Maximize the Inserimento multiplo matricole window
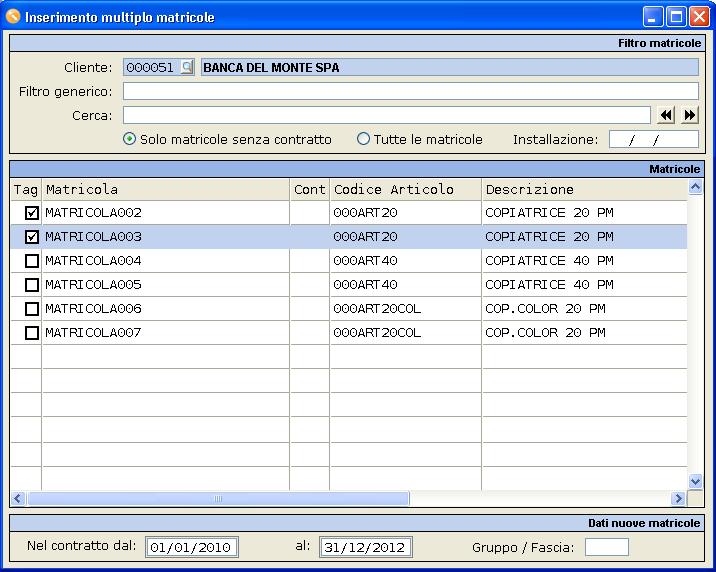The width and height of the screenshot is (716, 572). click(676, 17)
